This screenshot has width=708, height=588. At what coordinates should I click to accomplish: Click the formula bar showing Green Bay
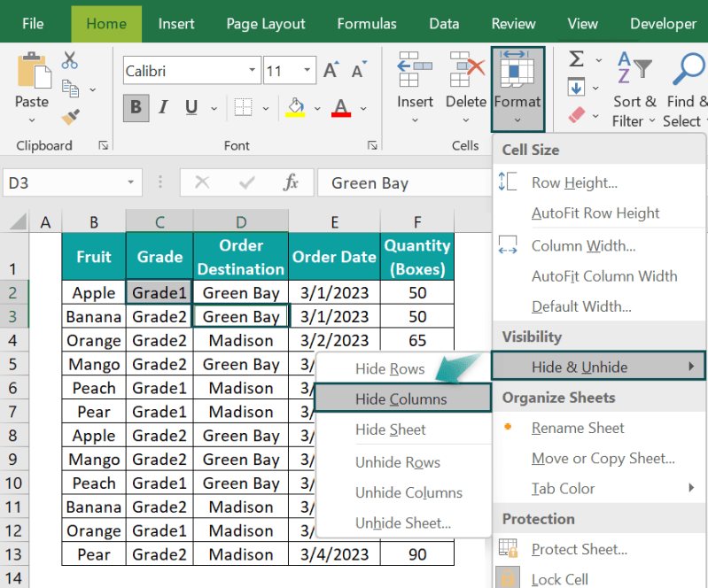coord(404,182)
